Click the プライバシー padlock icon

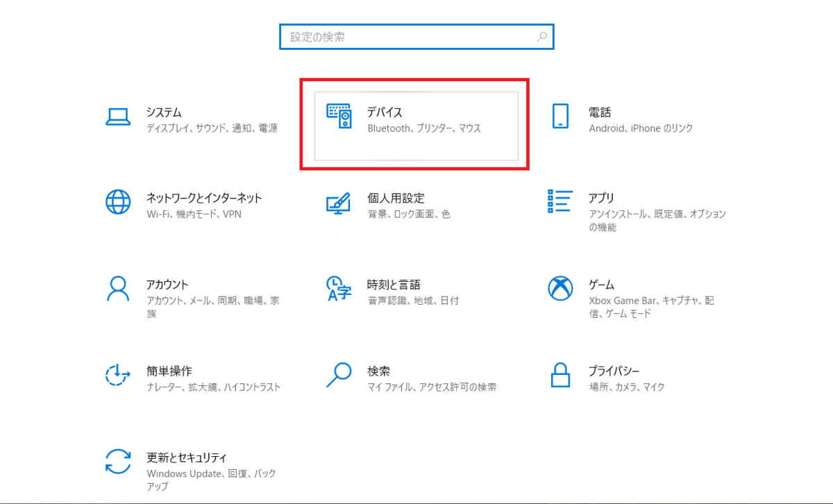pos(560,375)
